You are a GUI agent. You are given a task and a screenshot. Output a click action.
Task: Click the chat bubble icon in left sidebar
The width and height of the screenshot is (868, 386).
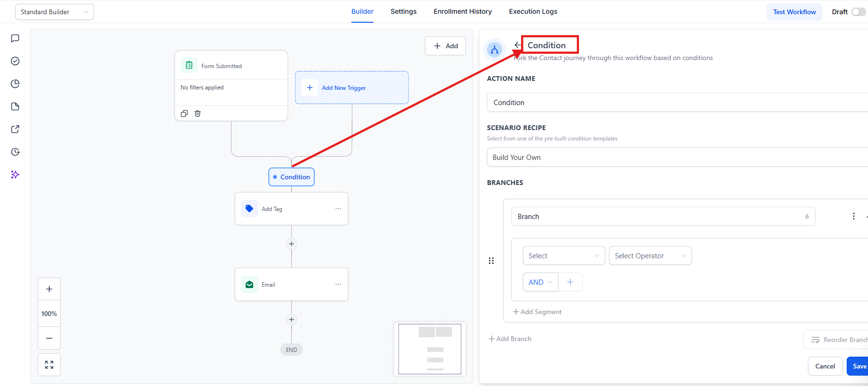15,38
